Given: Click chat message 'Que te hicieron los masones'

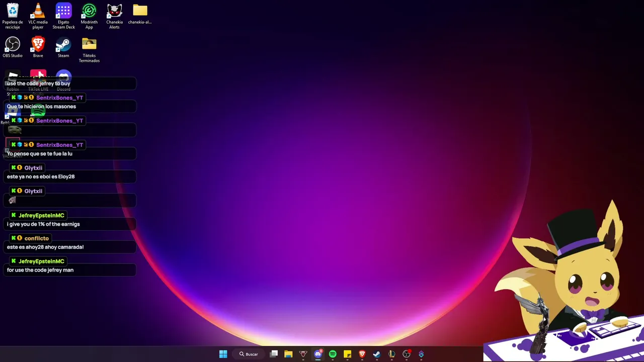Looking at the screenshot, I should 42,107.
